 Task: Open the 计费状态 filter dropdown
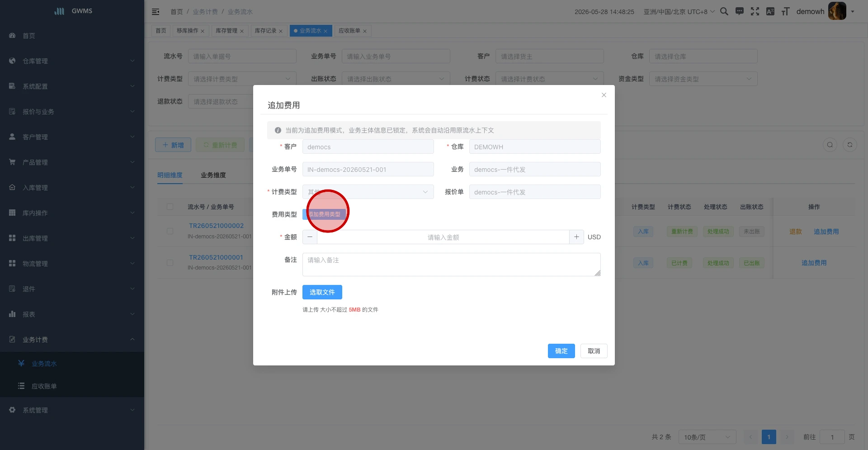[550, 79]
